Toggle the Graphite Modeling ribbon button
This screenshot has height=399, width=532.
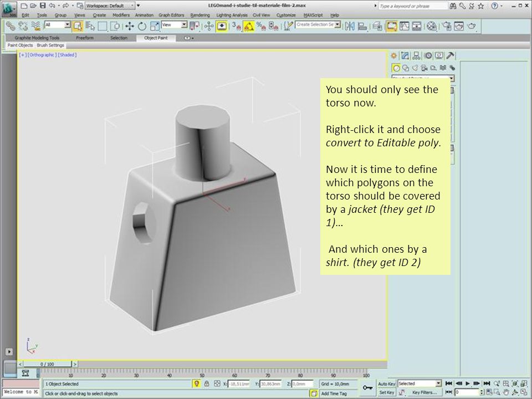pyautogui.click(x=392, y=26)
